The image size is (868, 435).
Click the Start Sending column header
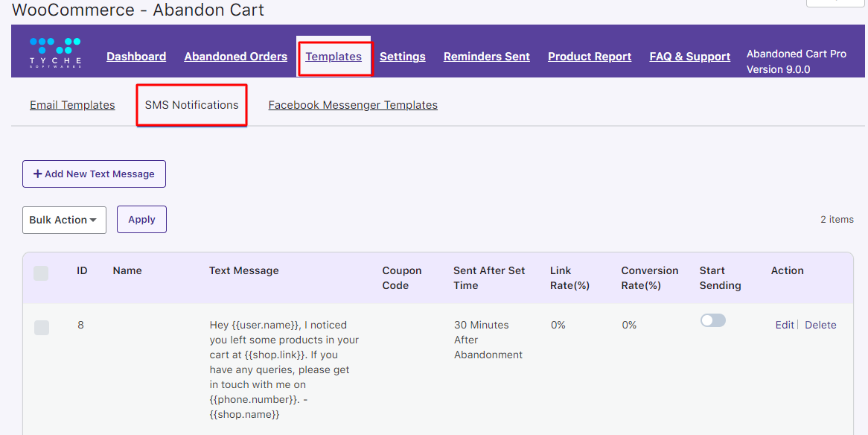(x=720, y=278)
